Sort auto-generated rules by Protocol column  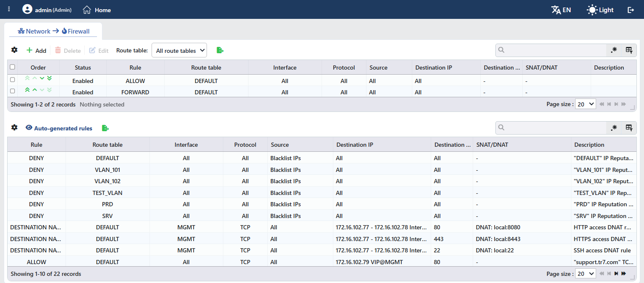click(x=245, y=145)
